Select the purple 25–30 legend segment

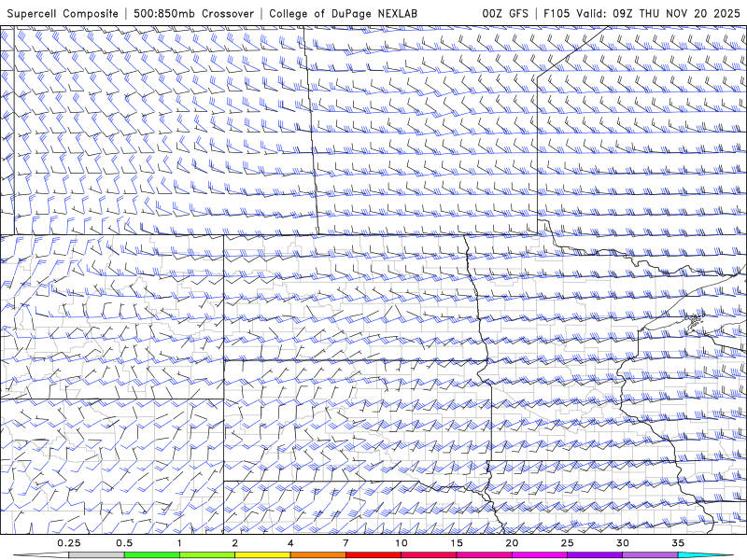pyautogui.click(x=595, y=555)
